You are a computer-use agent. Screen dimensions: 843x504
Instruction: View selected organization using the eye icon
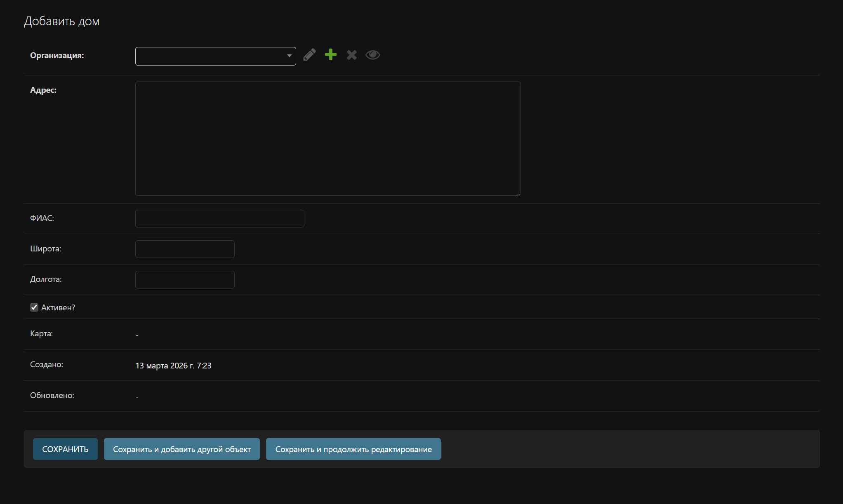click(372, 55)
